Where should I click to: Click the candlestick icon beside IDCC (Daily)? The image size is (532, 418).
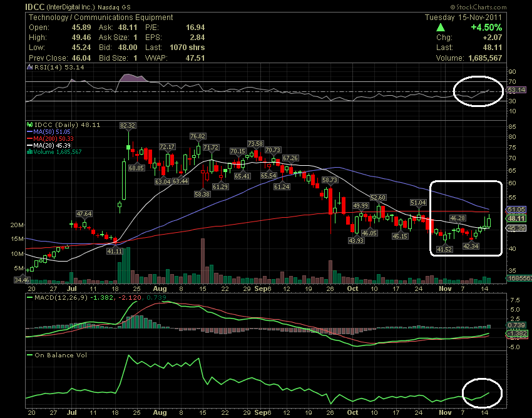[x=29, y=125]
